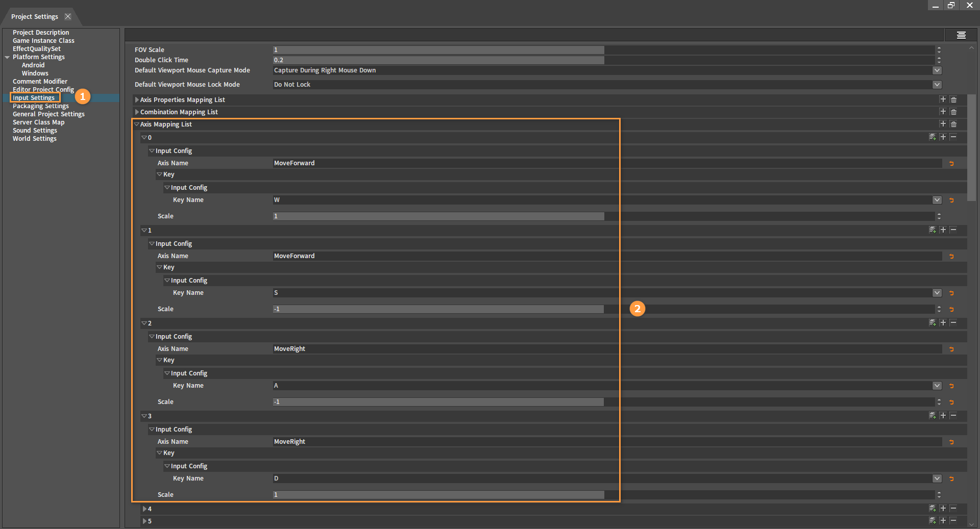980x529 pixels.
Task: Remove axis mapping element 3
Action: [953, 416]
